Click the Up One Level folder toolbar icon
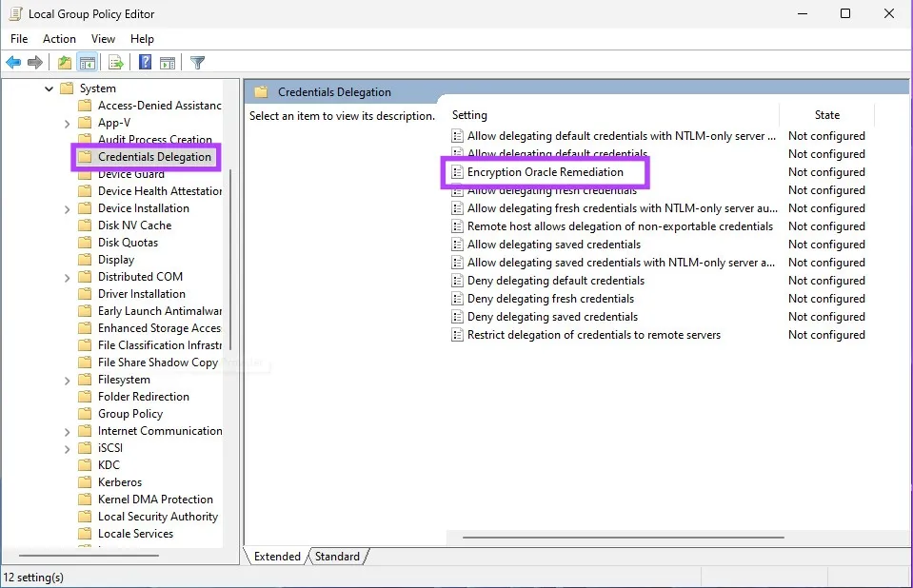The width and height of the screenshot is (913, 588). click(x=63, y=62)
